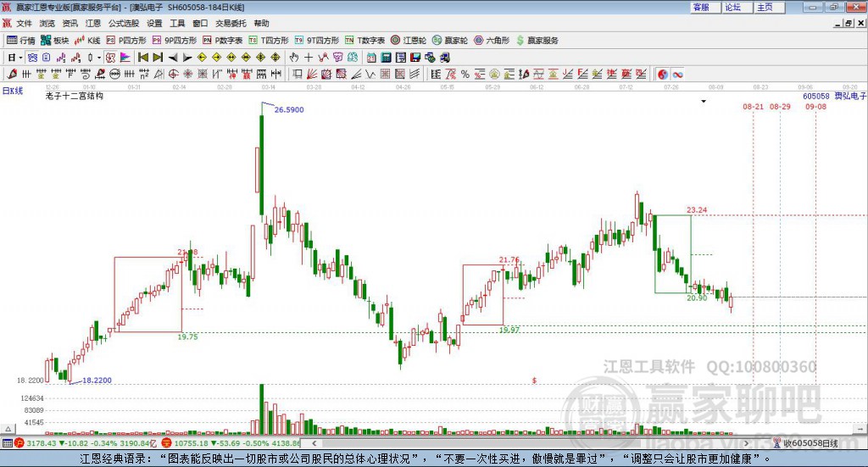Click the 主页 homepage button
The height and width of the screenshot is (467, 868).
pyautogui.click(x=770, y=7)
